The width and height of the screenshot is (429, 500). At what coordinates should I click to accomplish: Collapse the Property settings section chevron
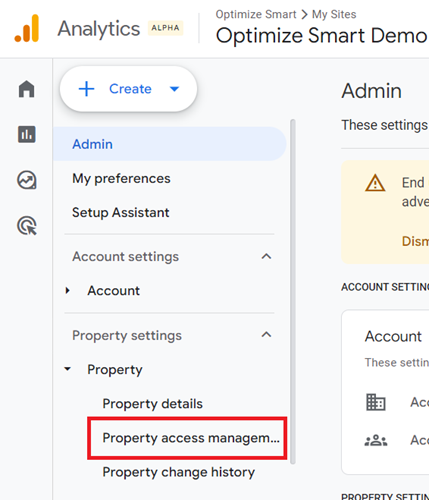[x=266, y=335]
